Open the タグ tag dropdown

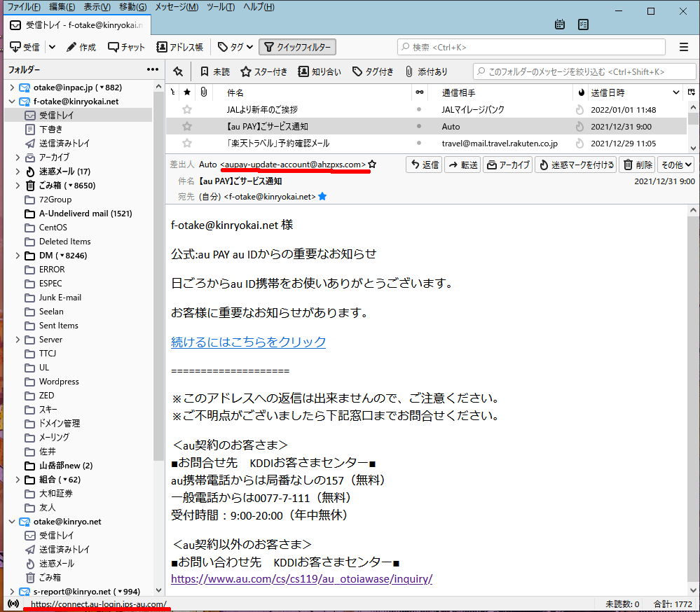[235, 47]
